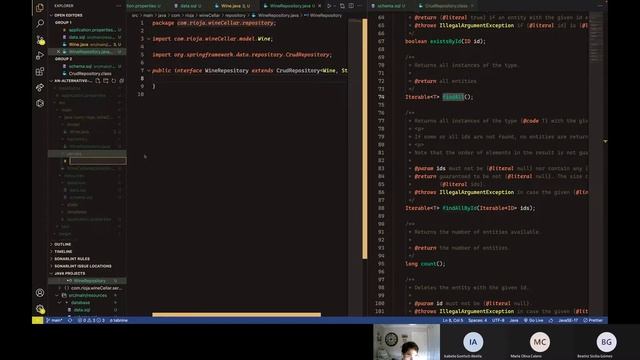Image resolution: width=640 pixels, height=360 pixels.
Task: Click participant avatar MC in call strip
Action: (540, 342)
